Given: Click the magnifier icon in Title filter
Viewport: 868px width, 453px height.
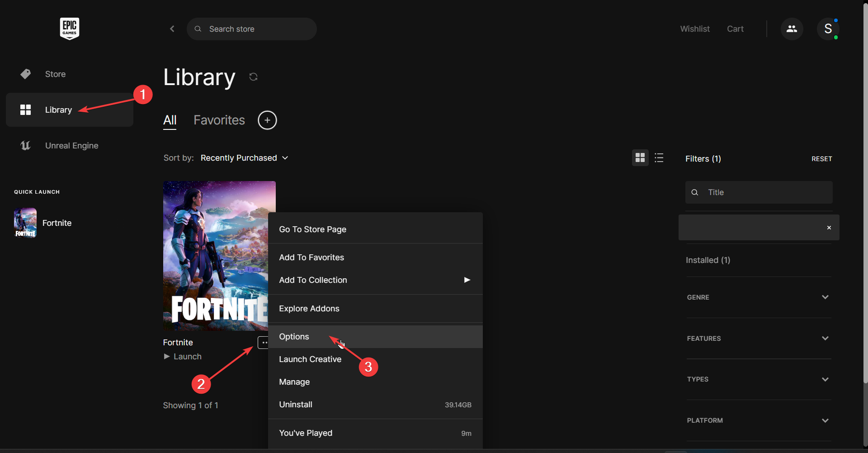Looking at the screenshot, I should point(695,192).
